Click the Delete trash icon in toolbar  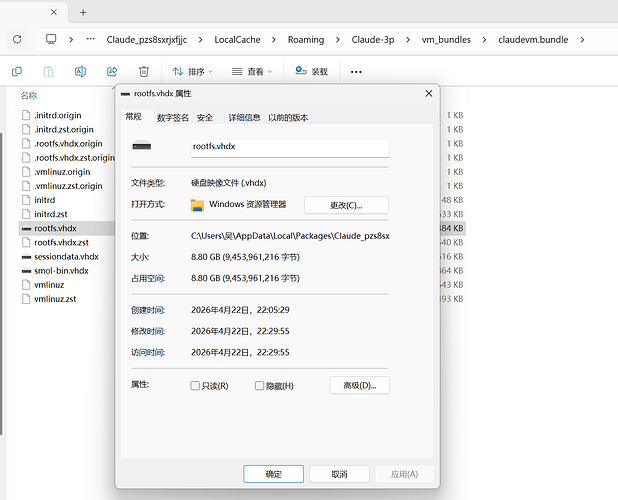coord(144,71)
